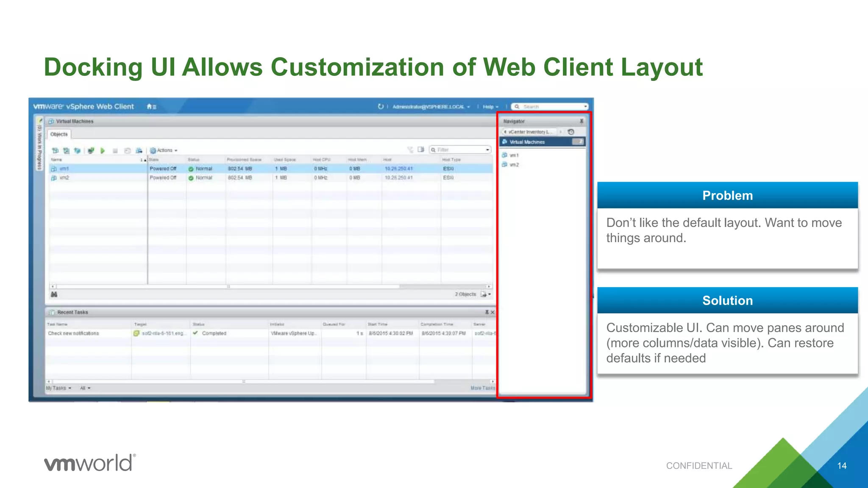Expand the top Search box dropdown arrow
The width and height of the screenshot is (868, 488).
tap(585, 107)
